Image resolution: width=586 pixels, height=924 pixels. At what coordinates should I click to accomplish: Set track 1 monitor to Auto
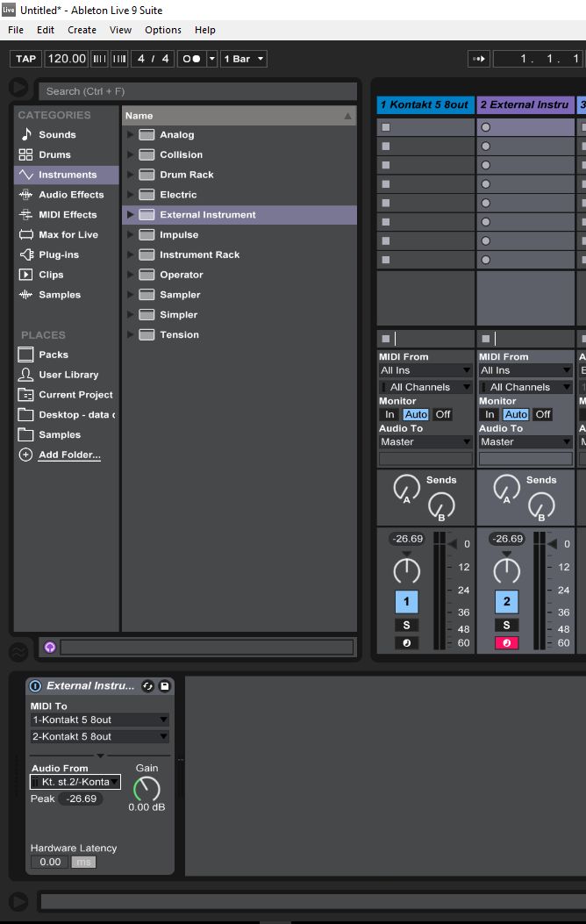coord(416,414)
